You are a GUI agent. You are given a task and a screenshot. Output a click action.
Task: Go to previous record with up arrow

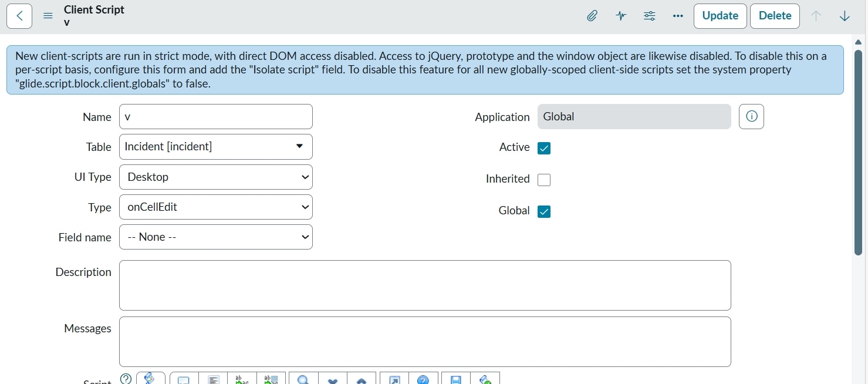click(816, 16)
